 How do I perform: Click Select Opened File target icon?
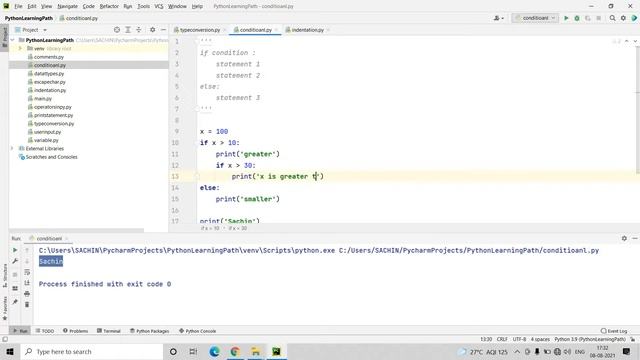coord(117,30)
